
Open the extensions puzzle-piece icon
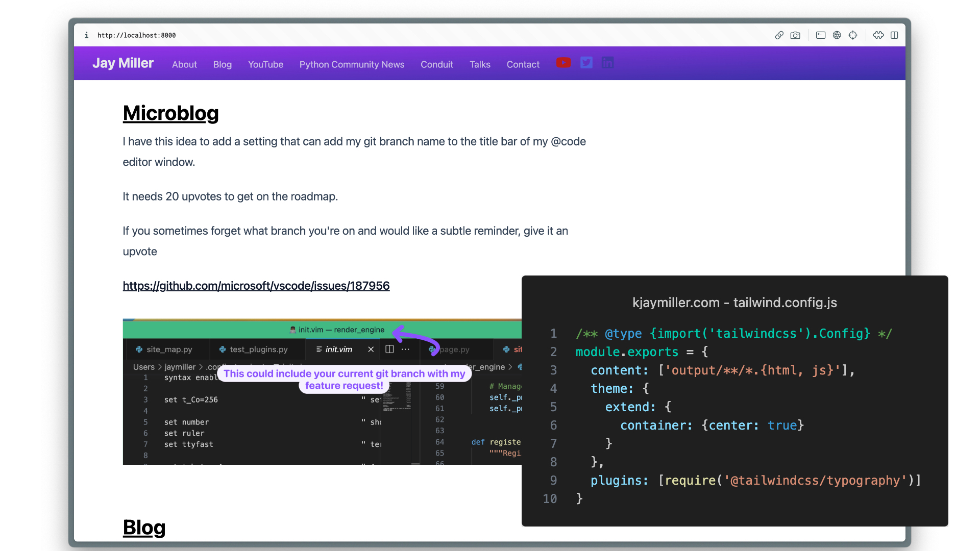pyautogui.click(x=878, y=35)
